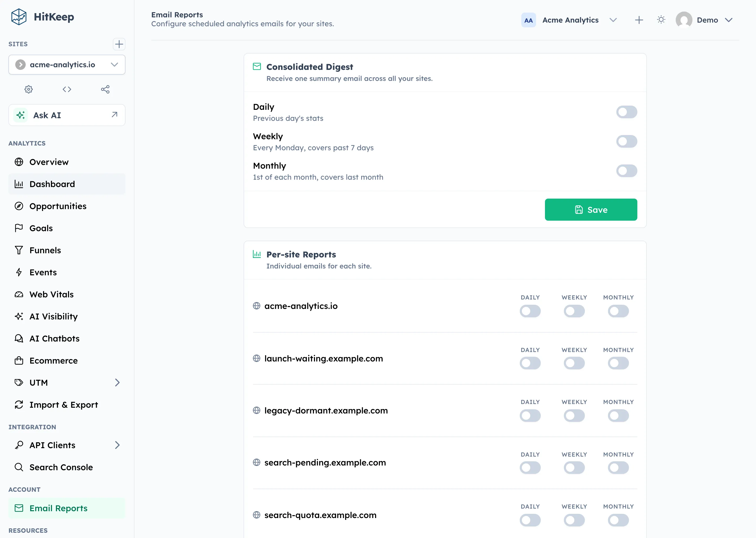Image resolution: width=756 pixels, height=538 pixels.
Task: Open Web Vitals in sidebar
Action: tap(67, 294)
